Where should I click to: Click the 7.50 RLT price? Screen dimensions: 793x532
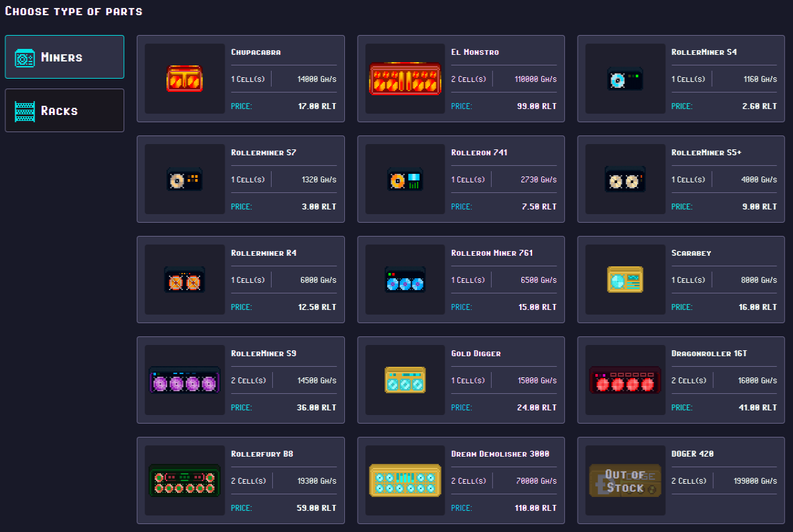(540, 207)
